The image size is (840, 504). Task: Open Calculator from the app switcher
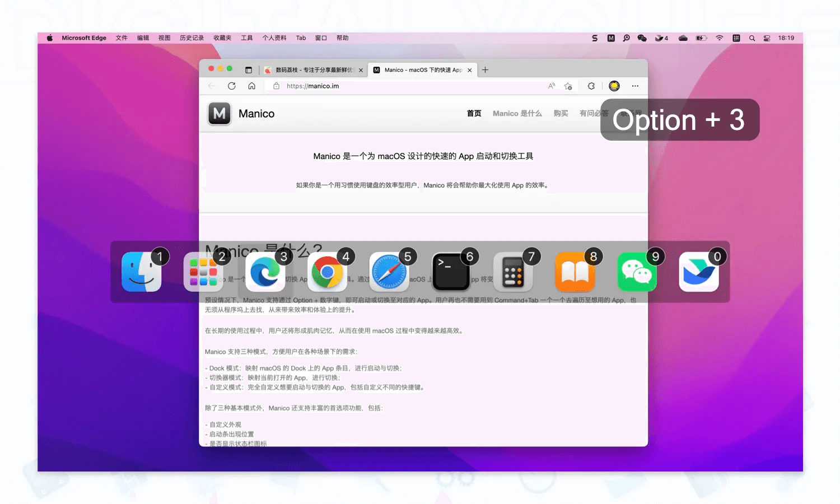coord(513,272)
